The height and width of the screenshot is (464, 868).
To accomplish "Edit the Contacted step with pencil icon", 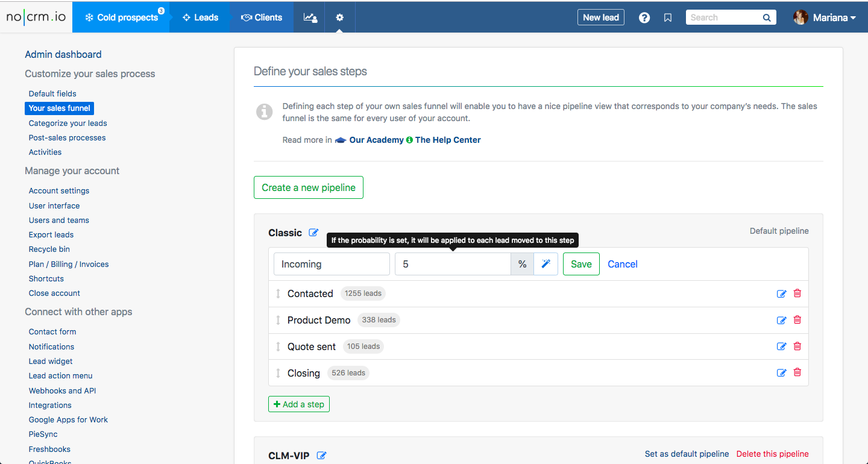I will click(x=781, y=293).
